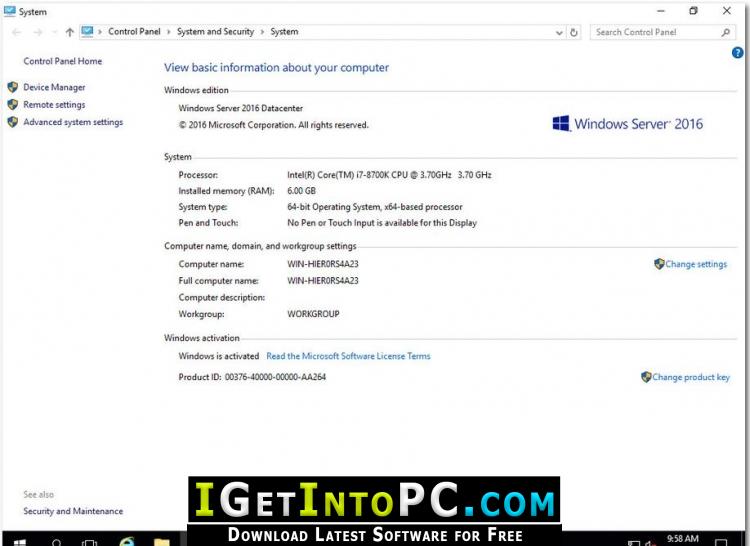
Task: Click the Back navigation arrow
Action: pyautogui.click(x=16, y=32)
